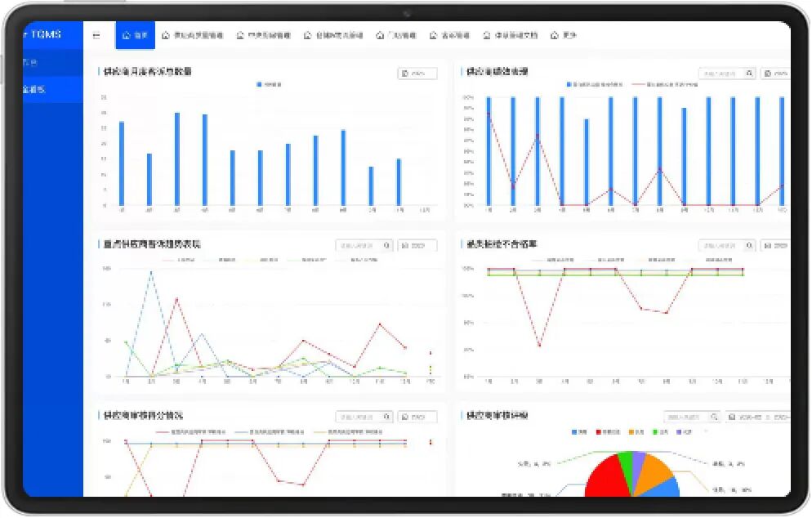
Task: Toggle orange line legend in bottom-left chart
Action: [349, 431]
